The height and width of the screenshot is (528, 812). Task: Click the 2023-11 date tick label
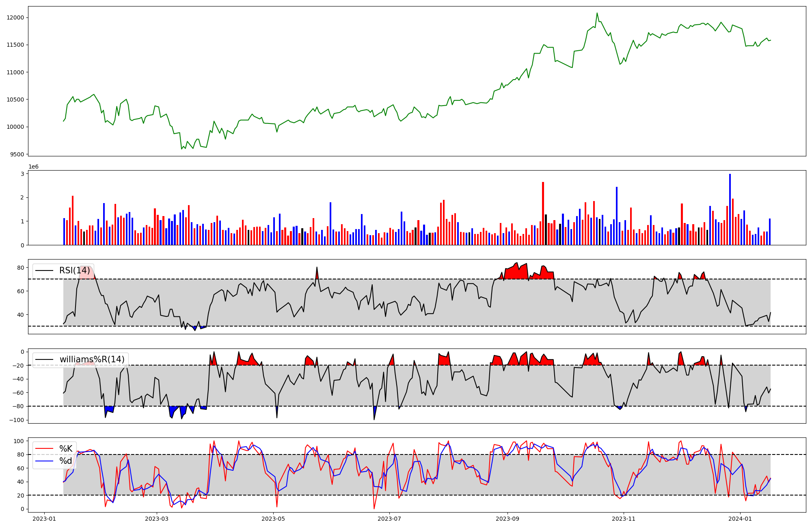(x=624, y=519)
